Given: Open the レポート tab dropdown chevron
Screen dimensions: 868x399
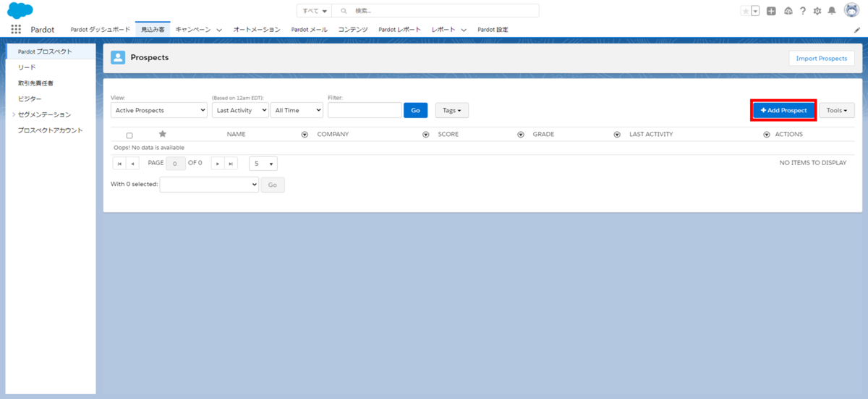Looking at the screenshot, I should click(x=464, y=30).
